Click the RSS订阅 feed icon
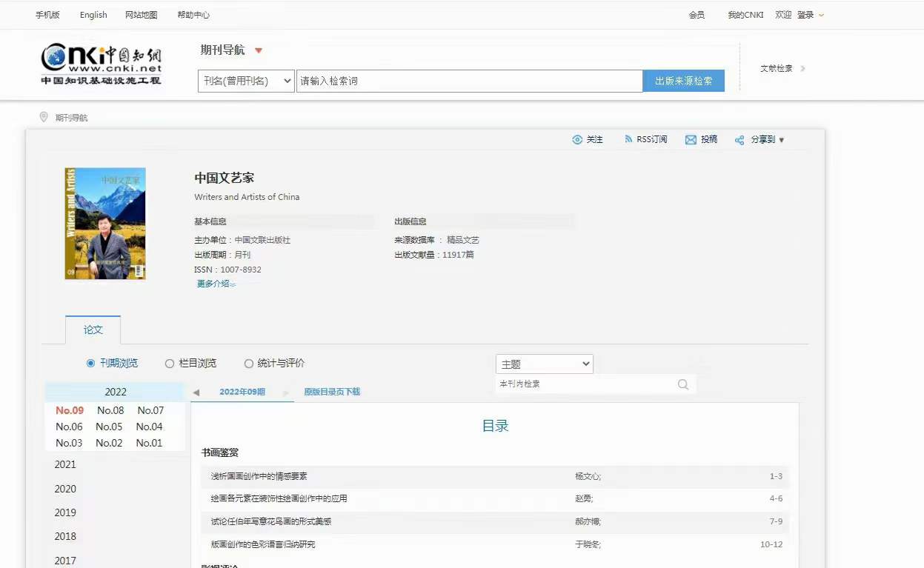This screenshot has height=568, width=924. coord(629,139)
